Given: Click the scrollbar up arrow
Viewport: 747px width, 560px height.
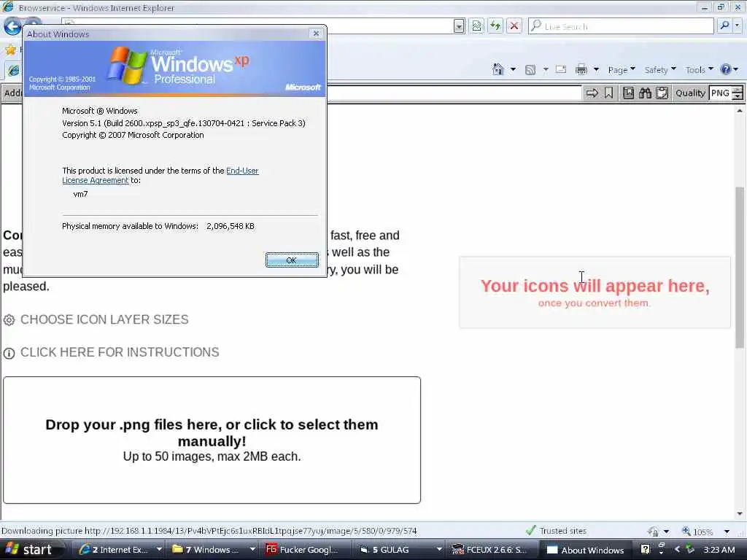Looking at the screenshot, I should [740, 111].
